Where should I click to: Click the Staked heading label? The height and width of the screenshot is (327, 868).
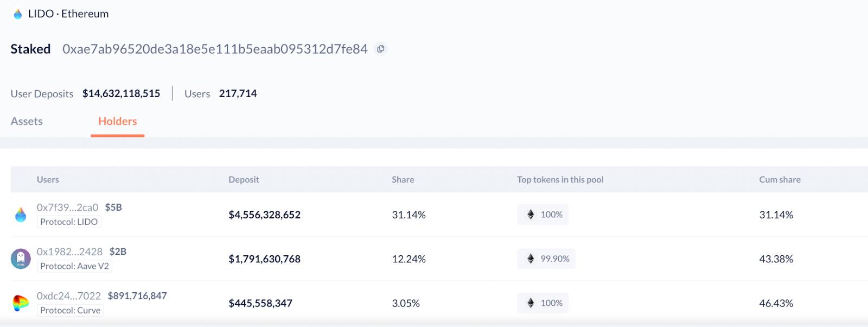[30, 49]
